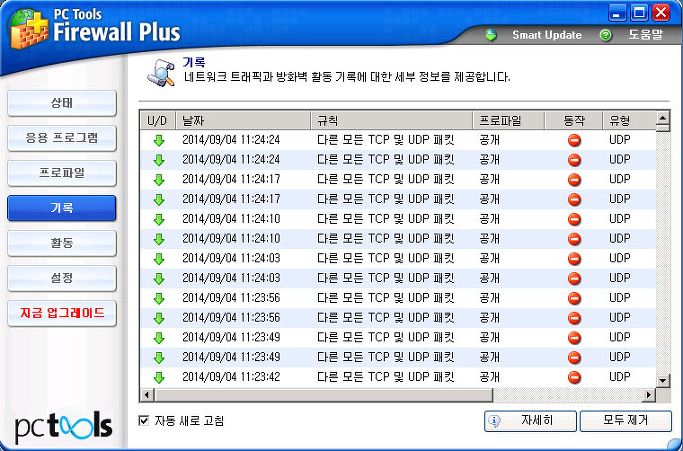Select the rule text in the 11:23:42 row
The width and height of the screenshot is (683, 451).
coord(385,377)
